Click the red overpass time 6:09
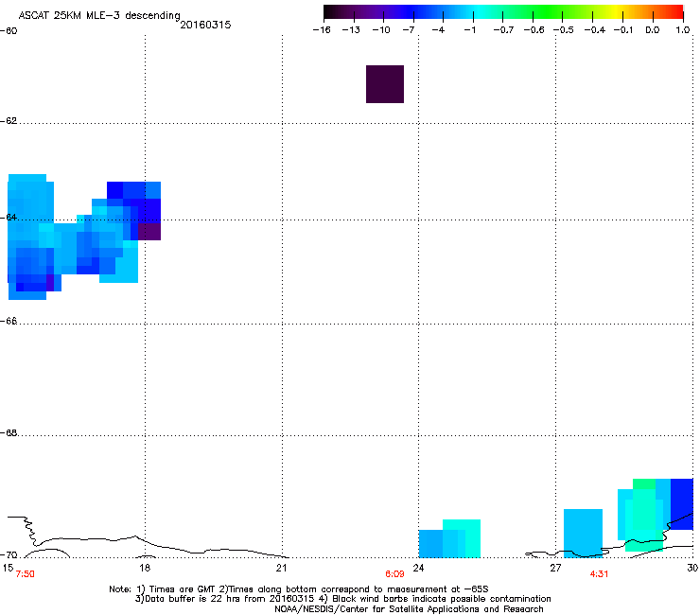Viewport: 700px width, 615px height. pos(394,574)
